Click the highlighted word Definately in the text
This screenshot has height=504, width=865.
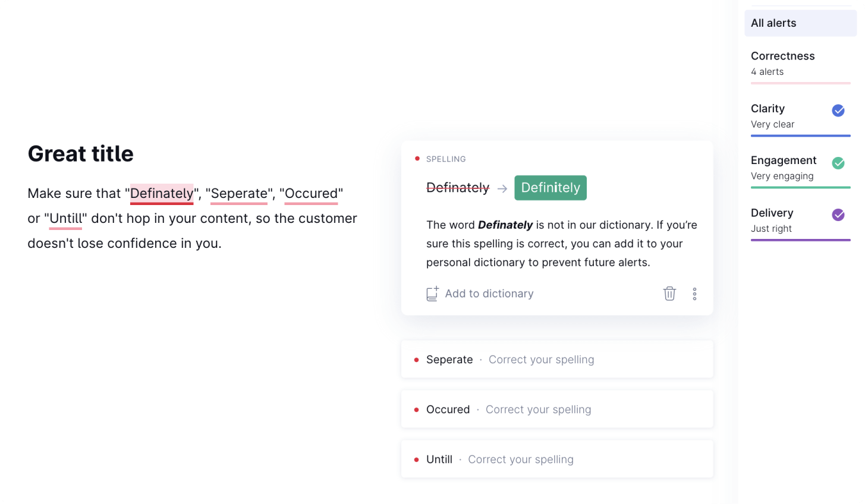[161, 193]
